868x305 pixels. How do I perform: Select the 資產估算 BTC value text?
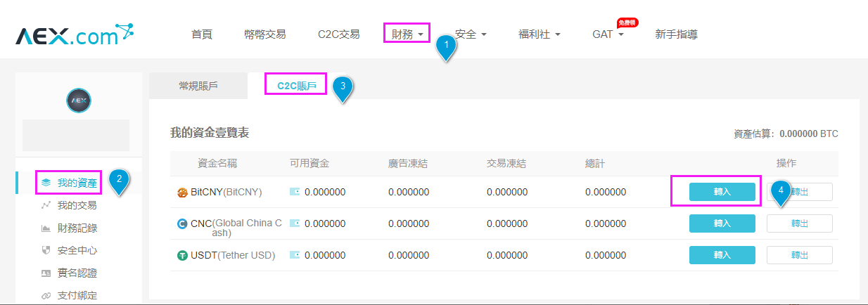(786, 134)
